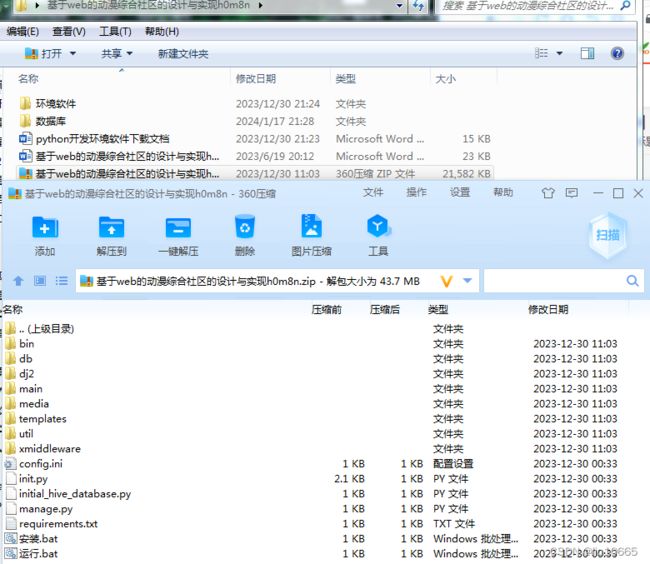Open the 帮助 menu in 360压缩

coord(503,193)
